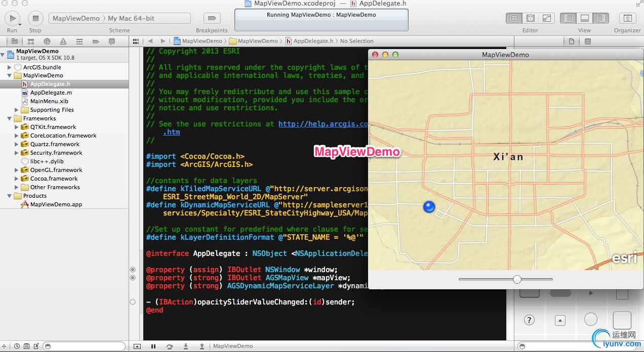Image resolution: width=644 pixels, height=352 pixels.
Task: Click the blue pin on the map
Action: [429, 206]
